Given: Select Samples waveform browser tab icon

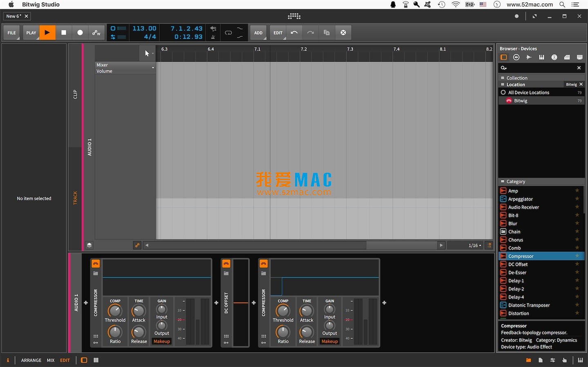Looking at the screenshot, I should point(529,58).
